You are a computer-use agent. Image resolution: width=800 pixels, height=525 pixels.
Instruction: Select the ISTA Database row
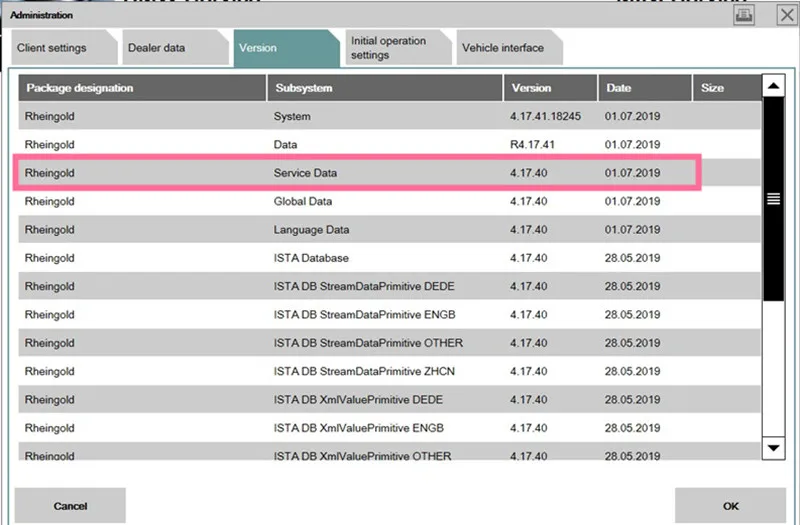point(389,258)
